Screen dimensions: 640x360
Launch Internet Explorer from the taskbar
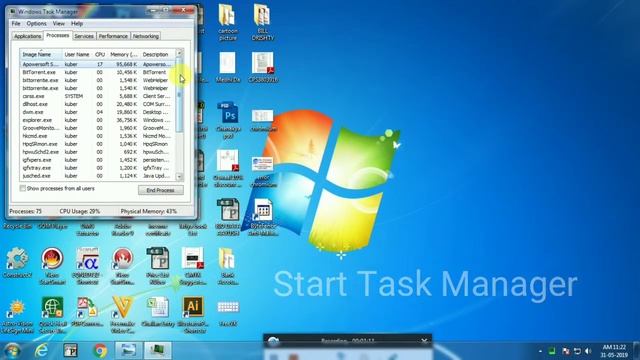point(41,351)
